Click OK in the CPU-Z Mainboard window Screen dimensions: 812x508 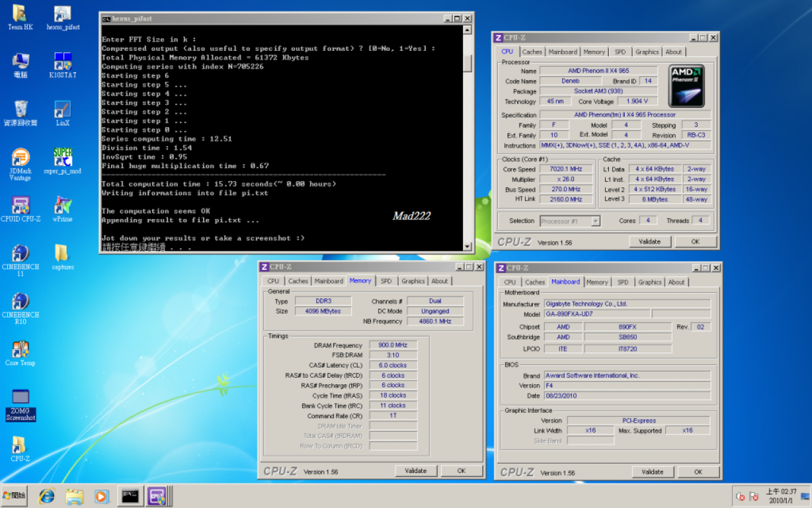coord(698,472)
